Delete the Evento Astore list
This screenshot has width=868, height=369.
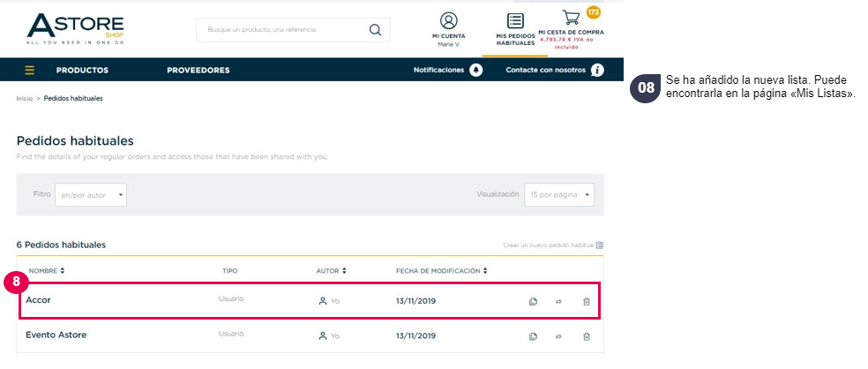coord(587,336)
